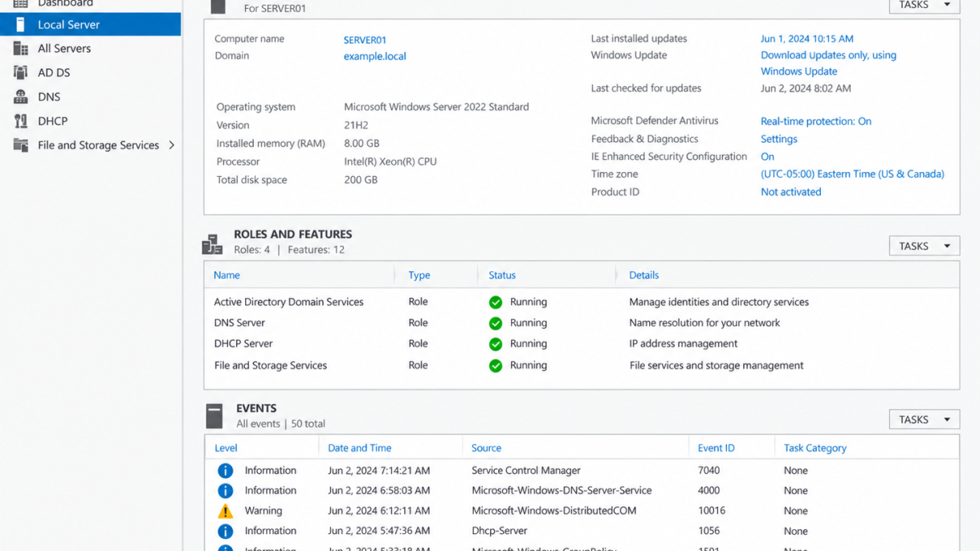980x551 pixels.
Task: Open the Events TASKS dropdown
Action: click(x=924, y=419)
